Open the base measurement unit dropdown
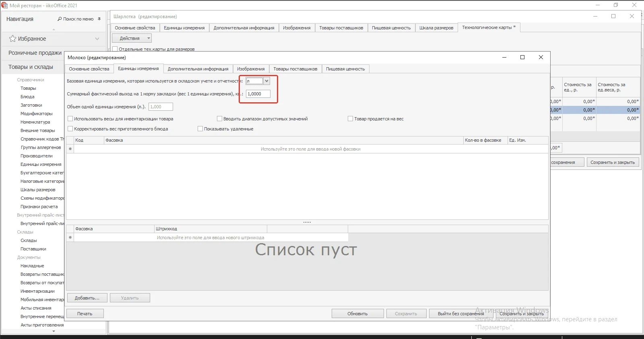644x339 pixels. 266,81
